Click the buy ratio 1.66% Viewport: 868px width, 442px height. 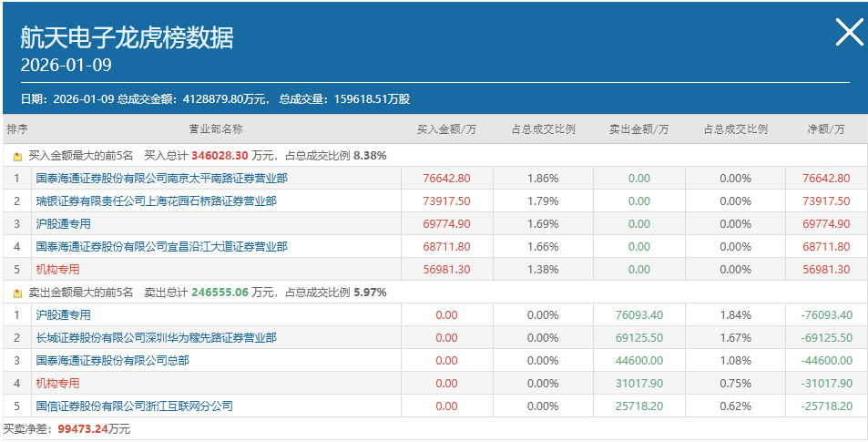[x=543, y=246]
